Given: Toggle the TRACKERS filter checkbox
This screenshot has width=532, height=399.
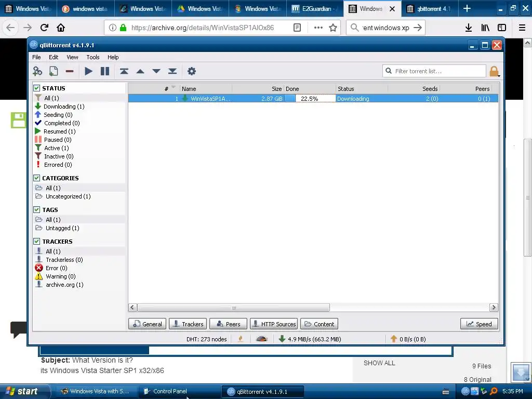Looking at the screenshot, I should [37, 241].
